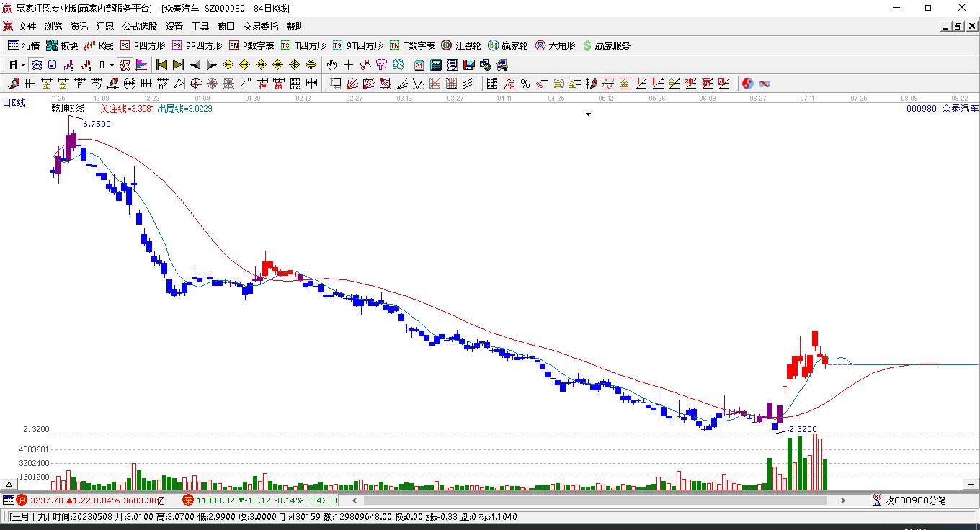This screenshot has height=530, width=980.
Task: Click the percent sign drawing tool
Action: click(525, 84)
